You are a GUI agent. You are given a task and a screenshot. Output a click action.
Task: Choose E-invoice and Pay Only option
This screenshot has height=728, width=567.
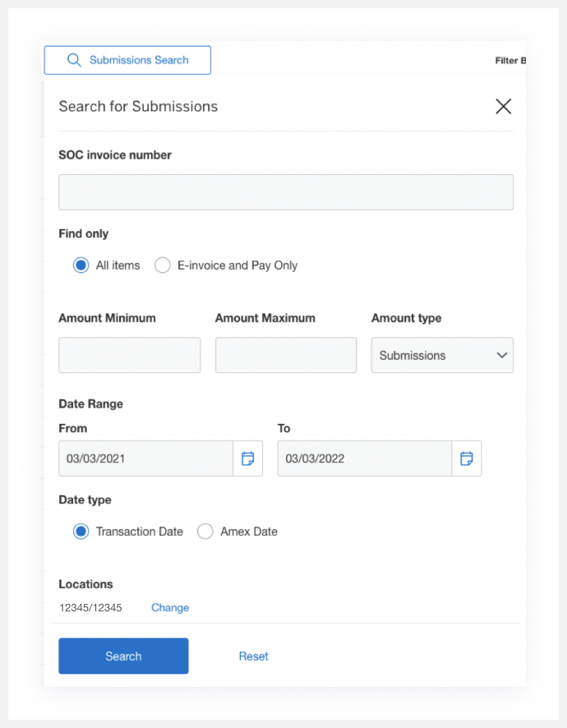click(x=163, y=265)
